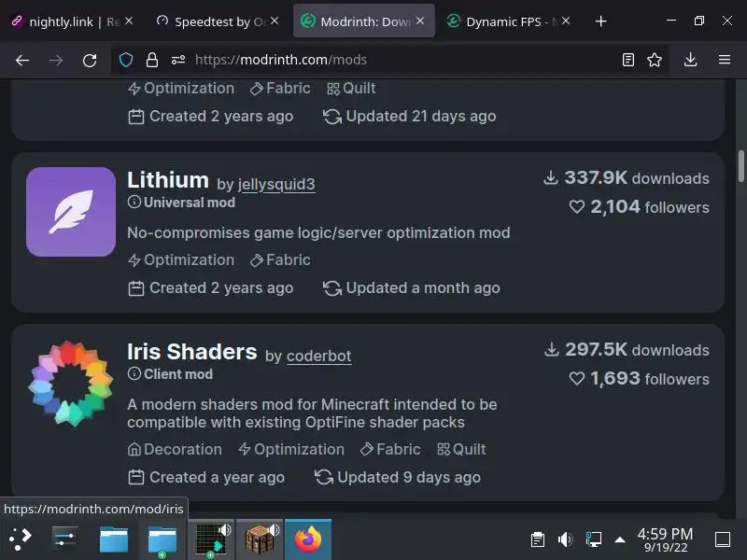The image size is (747, 560).
Task: Open the clock showing 4:59 PM
Action: [665, 540]
